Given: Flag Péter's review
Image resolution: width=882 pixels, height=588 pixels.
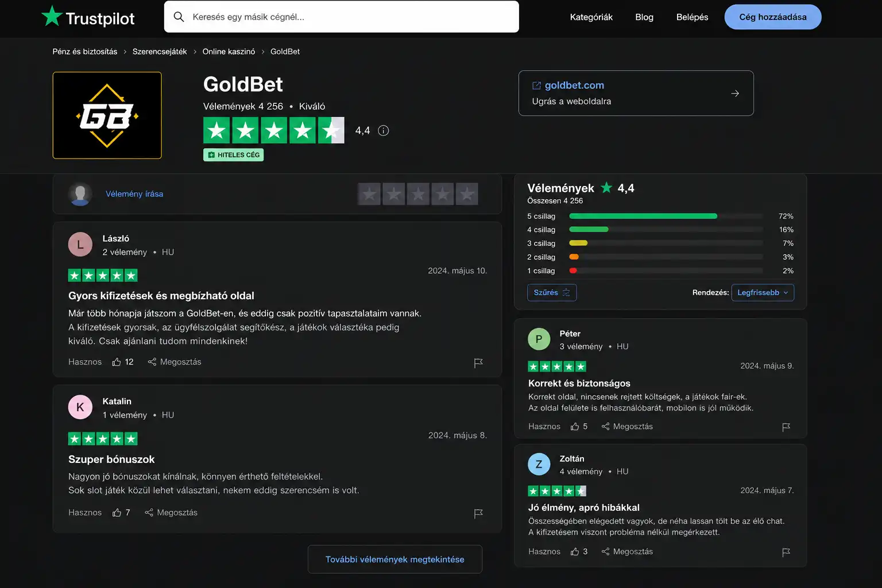Looking at the screenshot, I should click(x=786, y=427).
